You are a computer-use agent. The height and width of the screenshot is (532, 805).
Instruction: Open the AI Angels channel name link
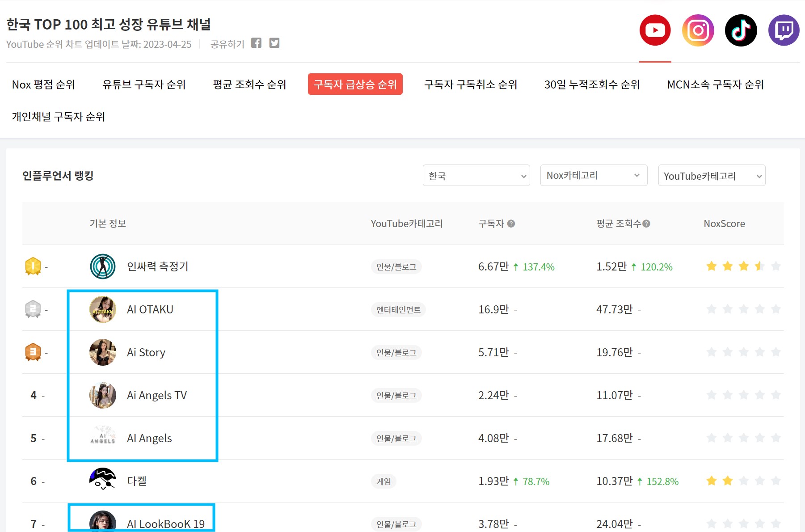pyautogui.click(x=149, y=438)
